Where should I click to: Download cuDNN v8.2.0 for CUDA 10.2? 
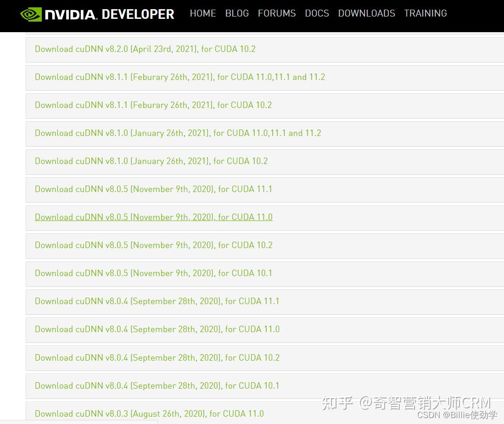point(145,49)
